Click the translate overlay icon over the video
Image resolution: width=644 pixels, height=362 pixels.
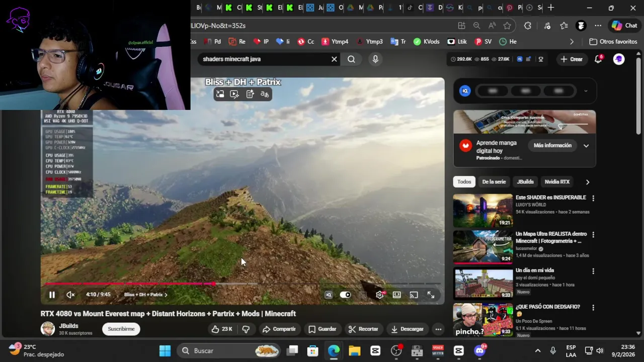click(x=265, y=94)
